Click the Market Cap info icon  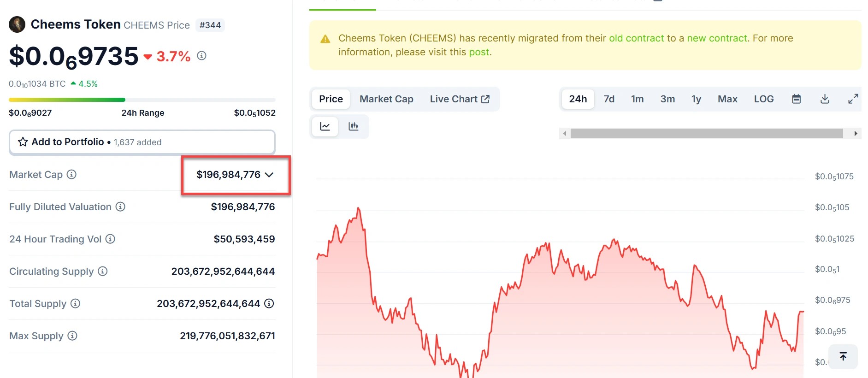pos(71,174)
